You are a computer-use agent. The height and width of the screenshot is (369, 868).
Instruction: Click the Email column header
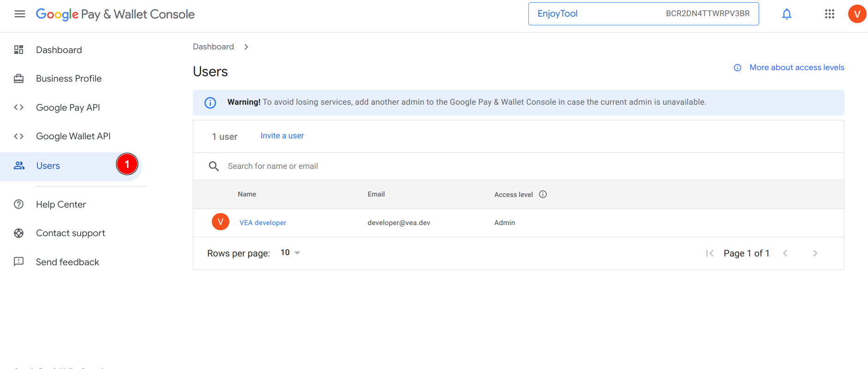[x=376, y=194]
